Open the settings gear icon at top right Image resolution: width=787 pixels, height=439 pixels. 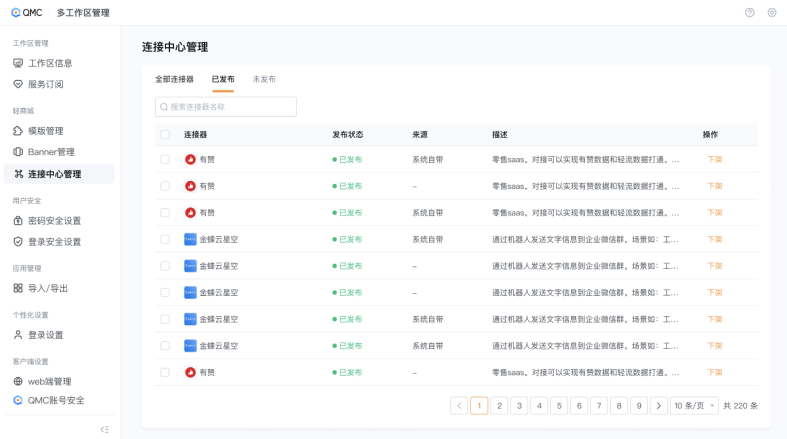[x=772, y=13]
